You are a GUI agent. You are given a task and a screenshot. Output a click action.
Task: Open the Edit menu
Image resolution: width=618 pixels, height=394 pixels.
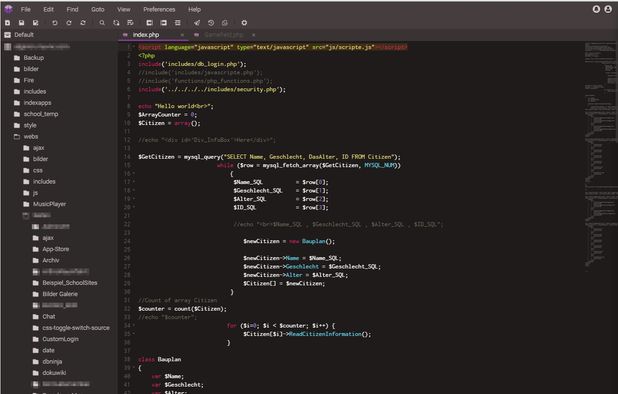pyautogui.click(x=48, y=9)
